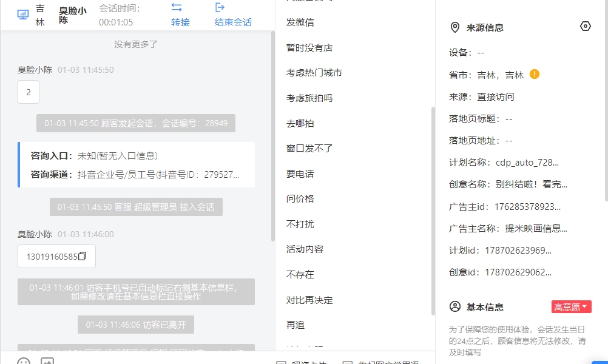
Task: Click the chat history scrollbar
Action: coord(273,136)
